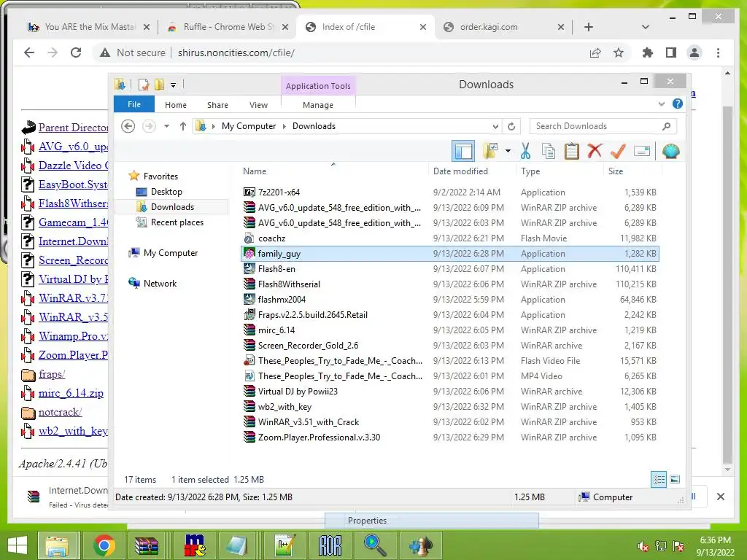Screen dimensions: 747x560
Task: Sort by Type column header
Action: [x=530, y=171]
